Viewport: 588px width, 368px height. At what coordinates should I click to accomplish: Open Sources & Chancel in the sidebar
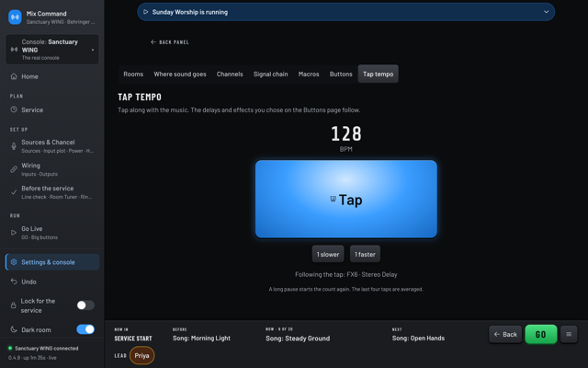point(52,146)
